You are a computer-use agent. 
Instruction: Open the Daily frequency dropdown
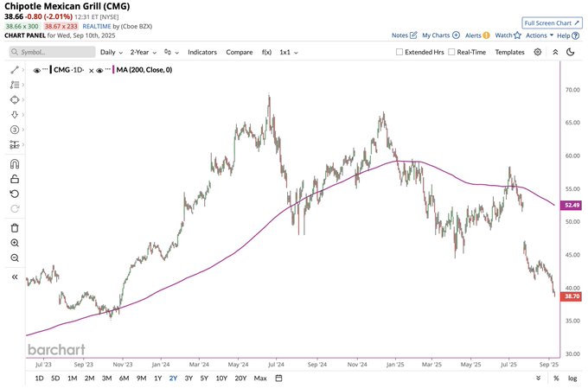[x=112, y=52]
